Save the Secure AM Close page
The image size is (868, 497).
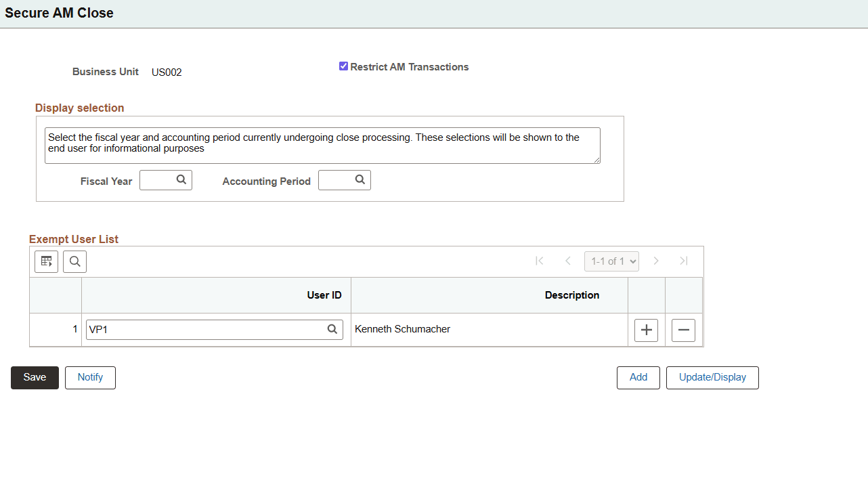[35, 378]
